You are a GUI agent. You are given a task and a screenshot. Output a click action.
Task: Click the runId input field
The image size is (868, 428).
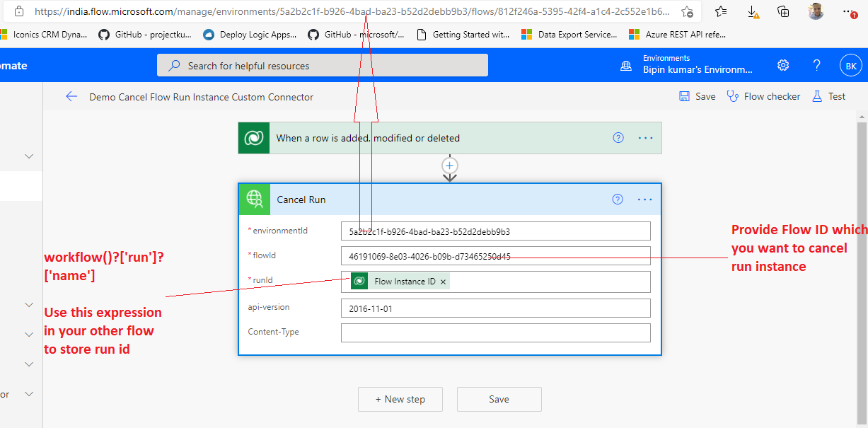(x=495, y=282)
